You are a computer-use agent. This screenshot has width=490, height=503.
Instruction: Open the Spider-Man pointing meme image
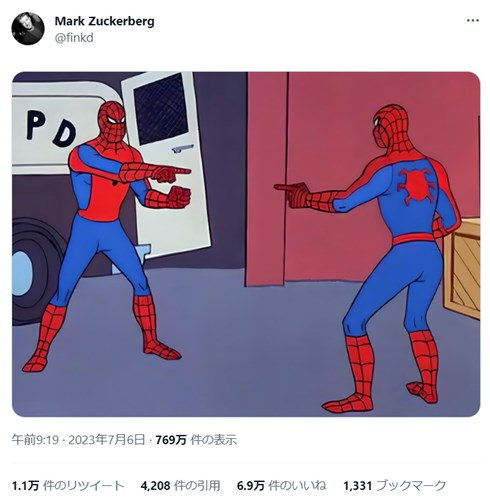click(246, 244)
